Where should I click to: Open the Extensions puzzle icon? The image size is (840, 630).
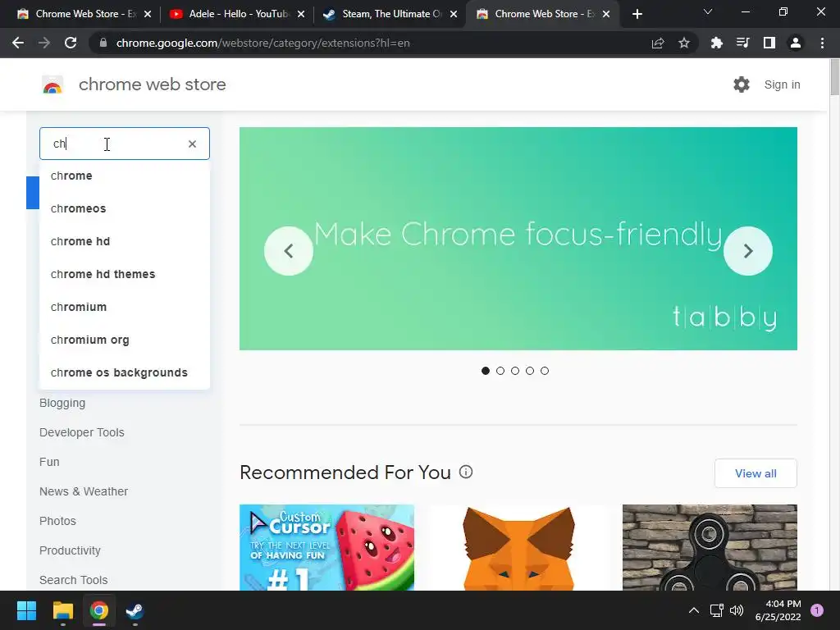(x=716, y=43)
